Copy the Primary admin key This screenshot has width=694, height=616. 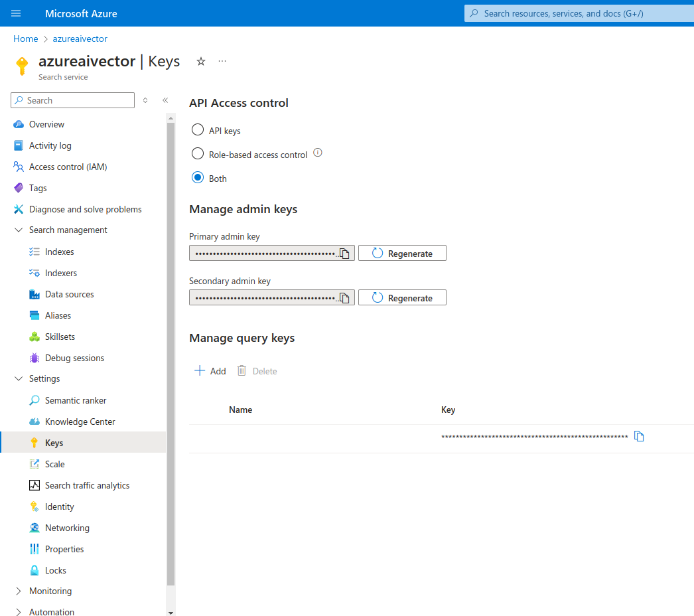pos(345,253)
